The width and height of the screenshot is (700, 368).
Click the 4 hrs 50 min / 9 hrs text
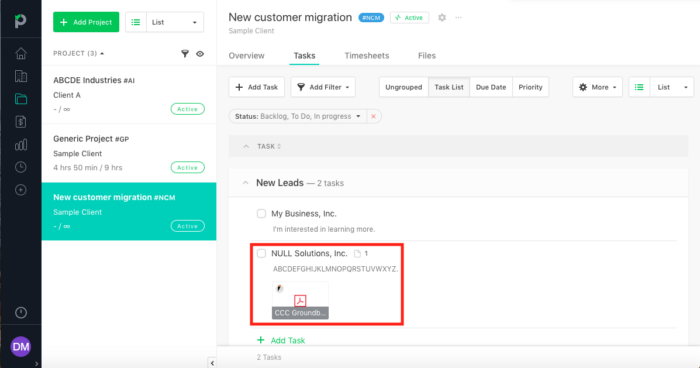point(88,167)
